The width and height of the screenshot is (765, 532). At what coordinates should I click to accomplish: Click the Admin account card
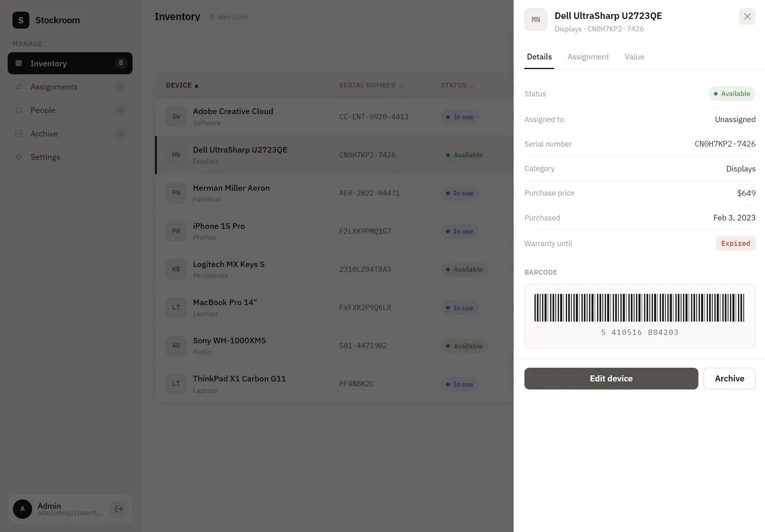tap(70, 509)
